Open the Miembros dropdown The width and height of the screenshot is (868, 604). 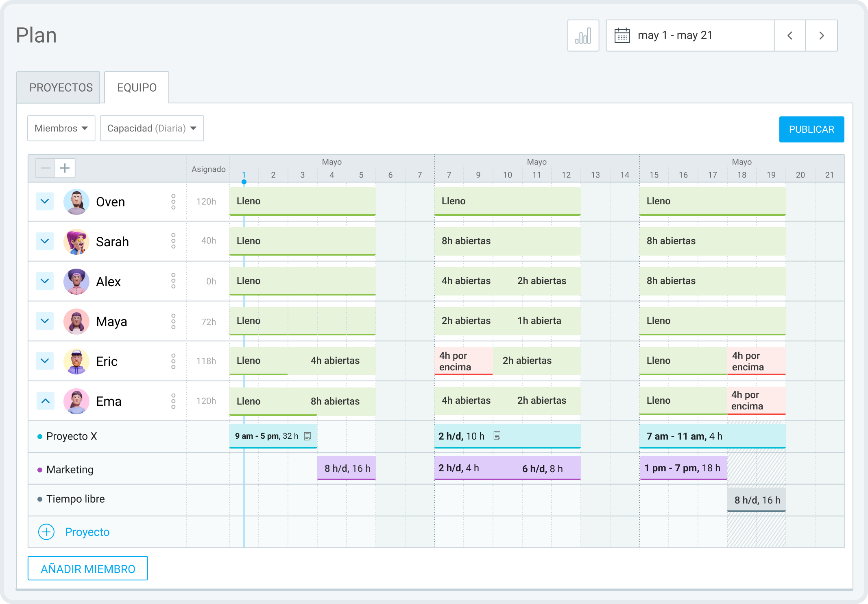coord(61,128)
